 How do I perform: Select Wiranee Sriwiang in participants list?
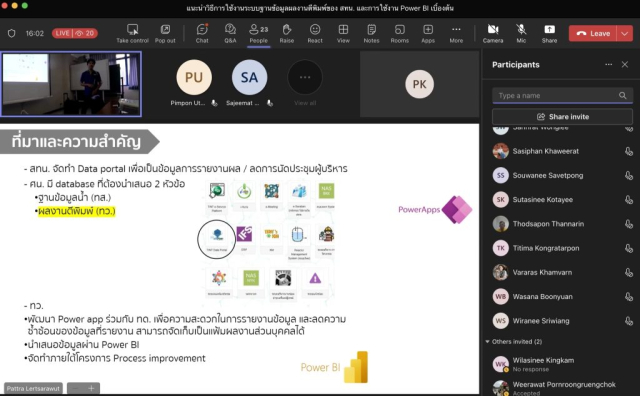(562, 321)
